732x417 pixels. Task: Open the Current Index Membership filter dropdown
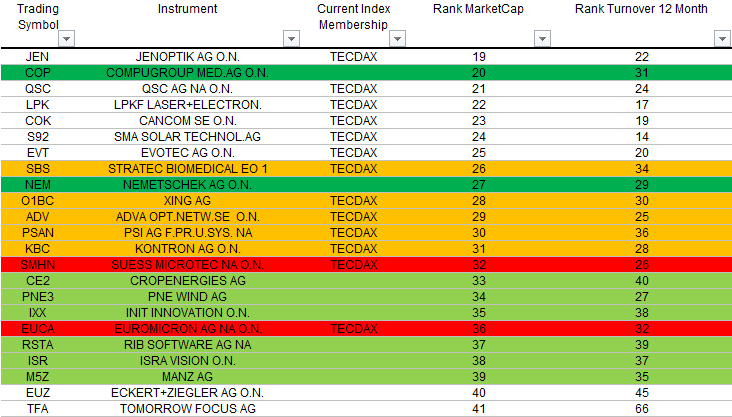[397, 39]
